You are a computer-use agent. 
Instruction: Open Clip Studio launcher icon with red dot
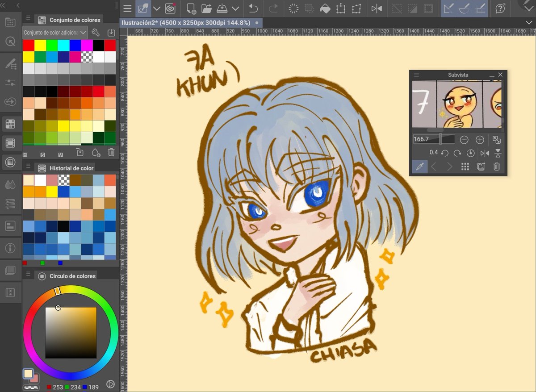coord(170,8)
